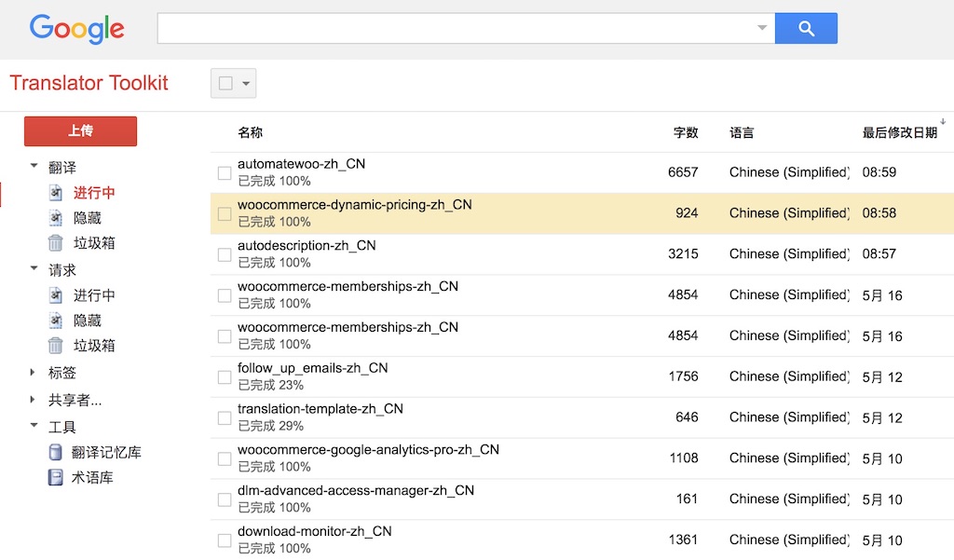The image size is (954, 560).
Task: Click the 垃圾箱 trash icon under 翻译
Action: coord(56,243)
